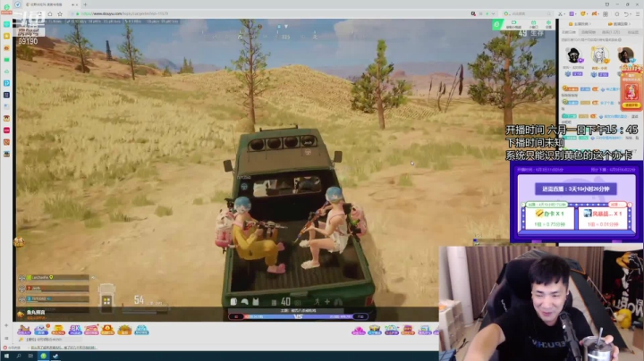
Task: Click the underlined news link in status bar
Action: 64,348
